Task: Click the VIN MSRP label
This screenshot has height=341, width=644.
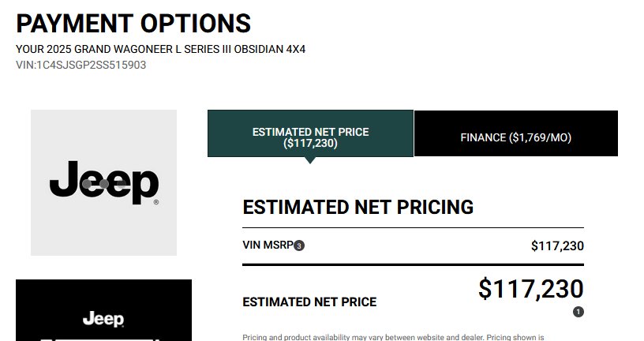Action: [x=268, y=245]
